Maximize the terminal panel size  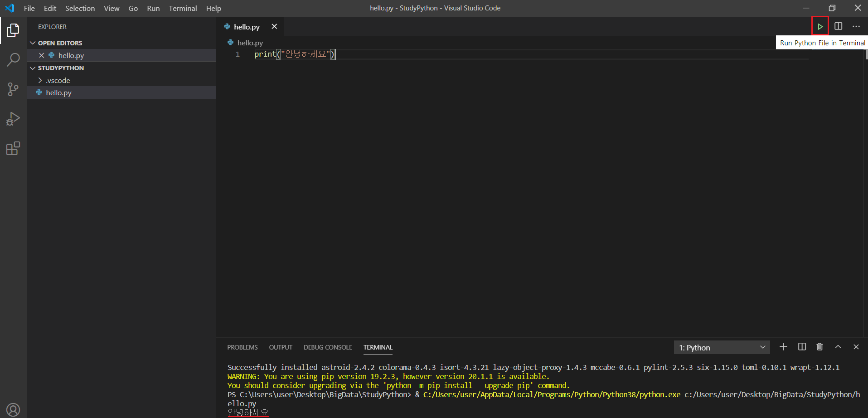click(x=838, y=347)
